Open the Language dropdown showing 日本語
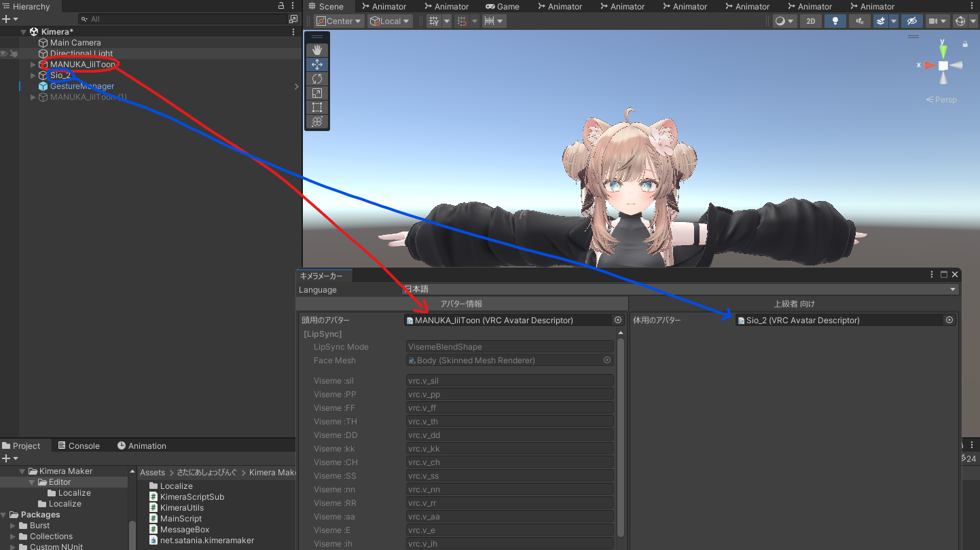 (x=680, y=290)
